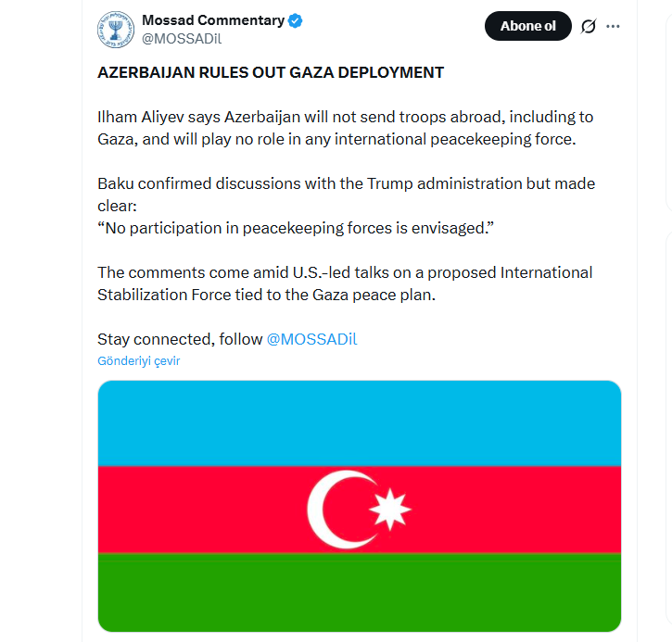Click the quoted No participation in peacekeeping sentence
Screen dimensions: 672x642
click(295, 228)
